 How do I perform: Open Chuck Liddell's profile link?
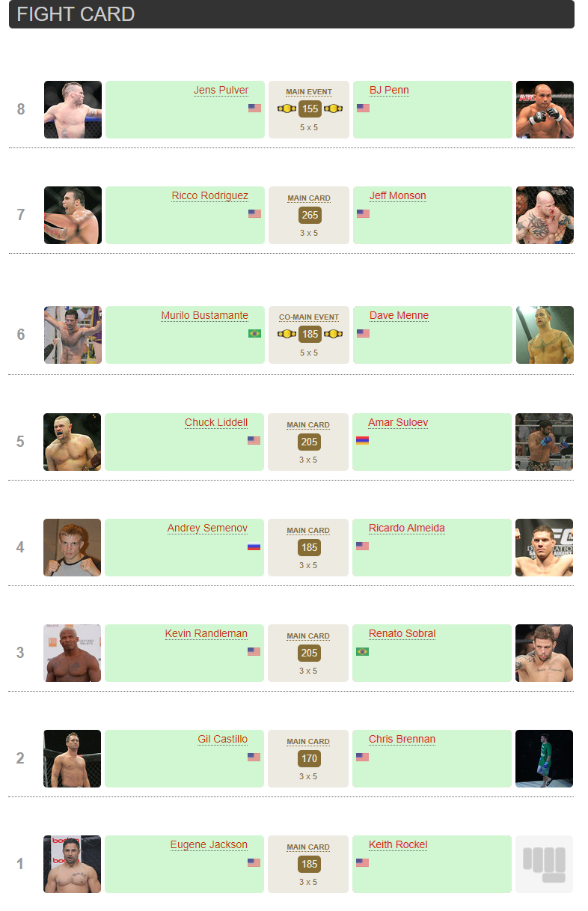[x=215, y=422]
